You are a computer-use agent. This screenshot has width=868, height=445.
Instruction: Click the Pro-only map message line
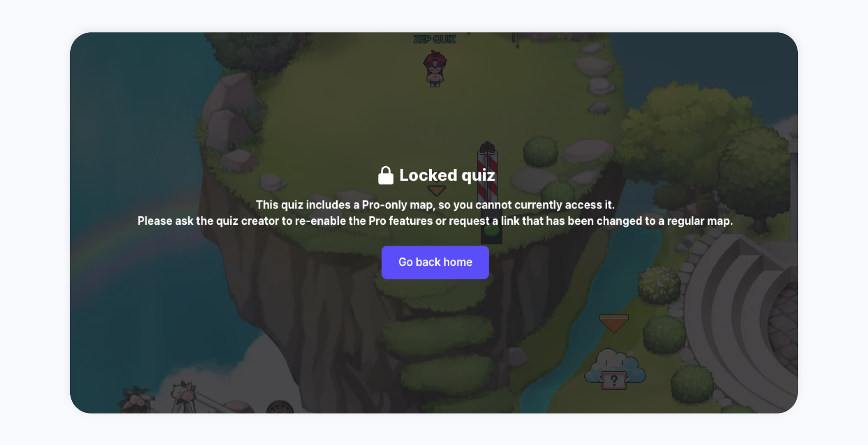point(435,205)
